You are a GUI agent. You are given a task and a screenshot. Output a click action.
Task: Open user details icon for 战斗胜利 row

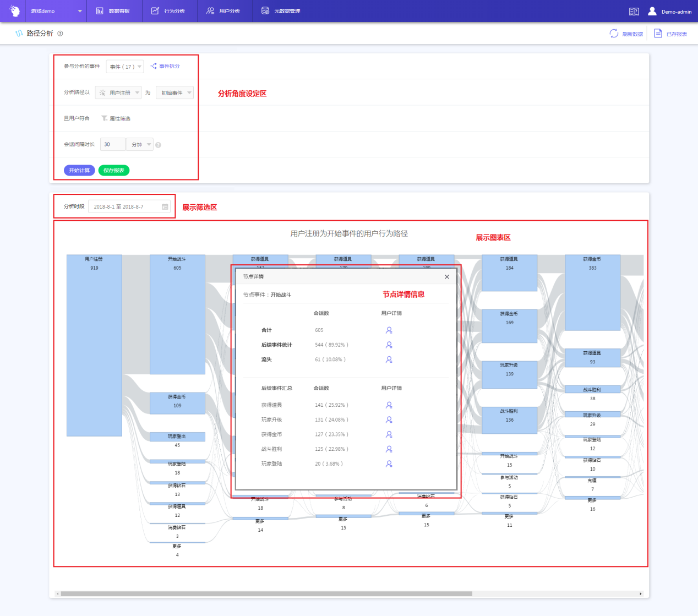pos(389,449)
